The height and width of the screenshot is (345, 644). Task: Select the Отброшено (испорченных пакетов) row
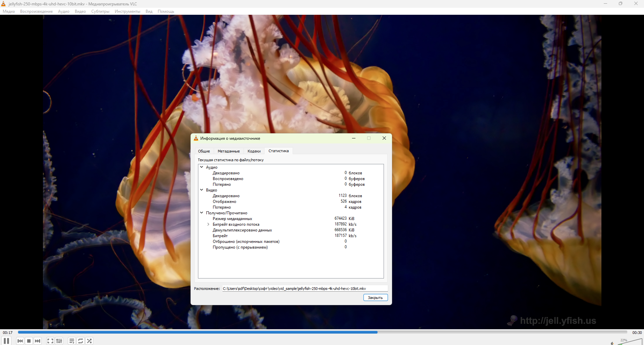coord(291,242)
